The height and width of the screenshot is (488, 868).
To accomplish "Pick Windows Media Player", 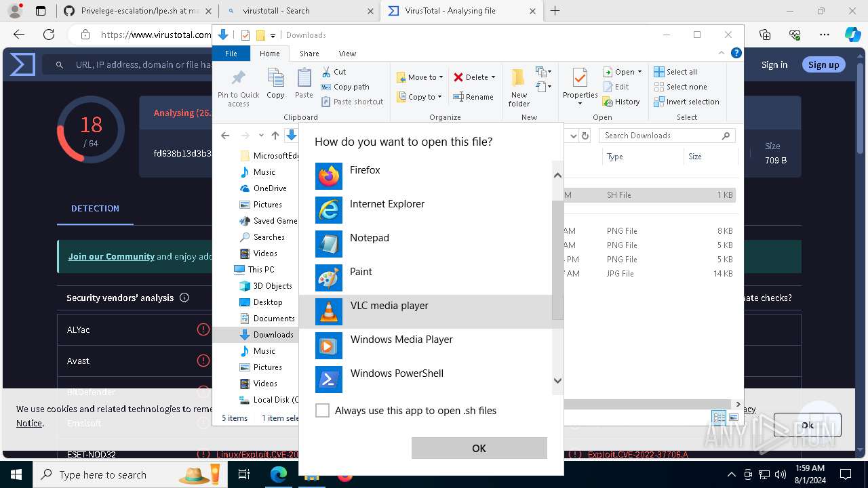I will pyautogui.click(x=425, y=346).
